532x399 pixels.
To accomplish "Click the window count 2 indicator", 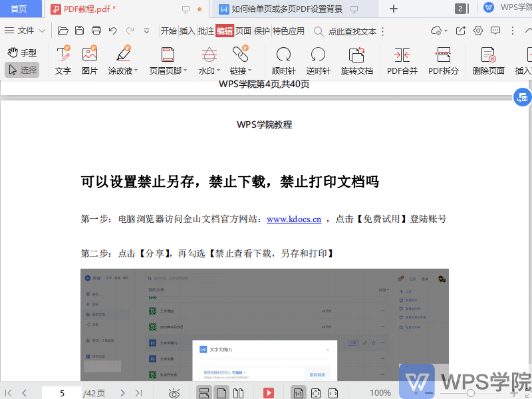I will [462, 9].
